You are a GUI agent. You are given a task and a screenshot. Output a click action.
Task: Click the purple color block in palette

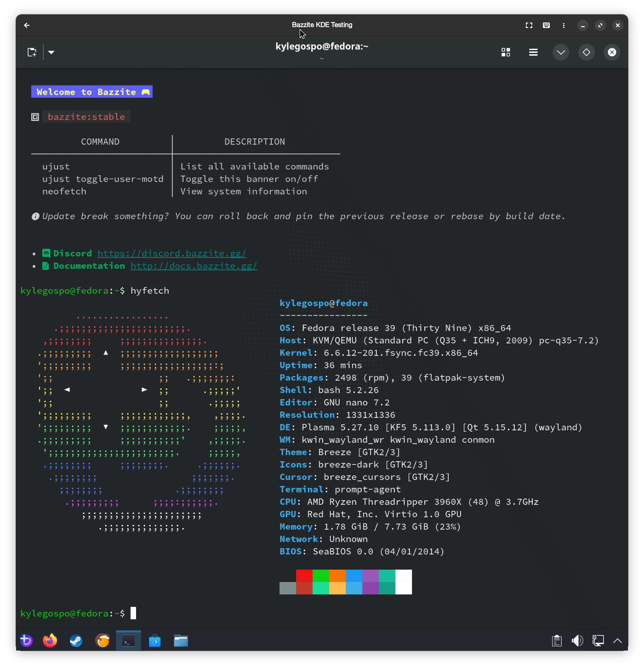370,576
